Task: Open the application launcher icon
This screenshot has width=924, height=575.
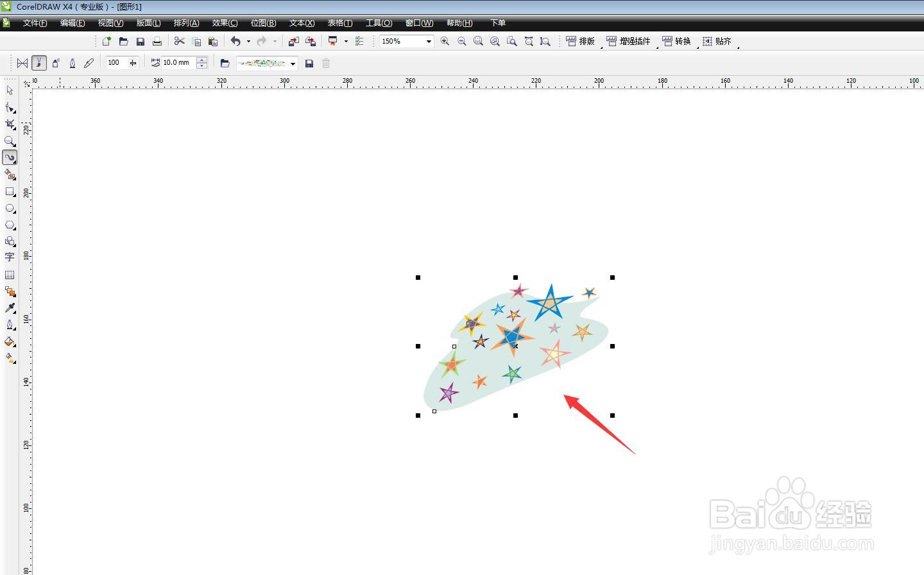Action: (333, 41)
